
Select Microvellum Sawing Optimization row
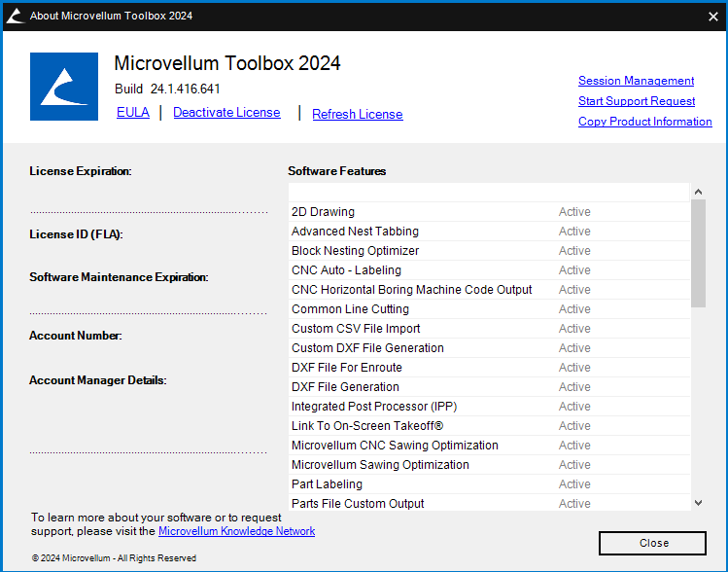489,465
